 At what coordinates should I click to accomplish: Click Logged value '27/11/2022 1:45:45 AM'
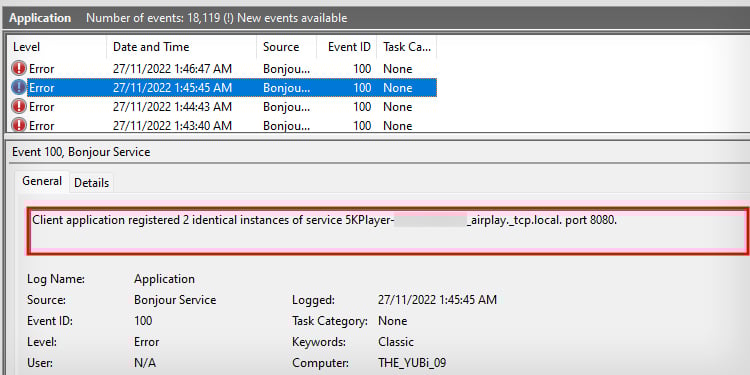(437, 300)
